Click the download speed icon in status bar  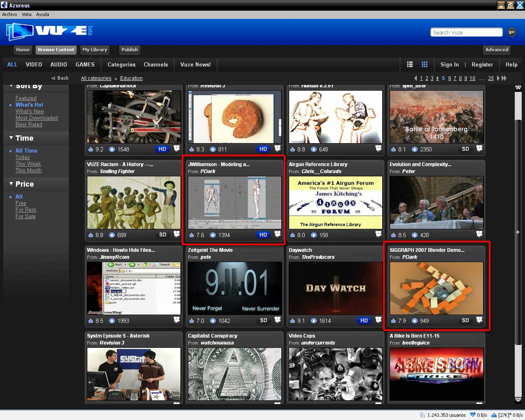click(472, 415)
